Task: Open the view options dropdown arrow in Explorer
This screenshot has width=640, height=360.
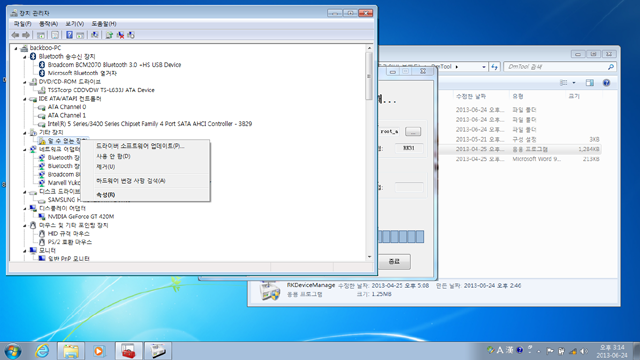Action: pos(574,83)
